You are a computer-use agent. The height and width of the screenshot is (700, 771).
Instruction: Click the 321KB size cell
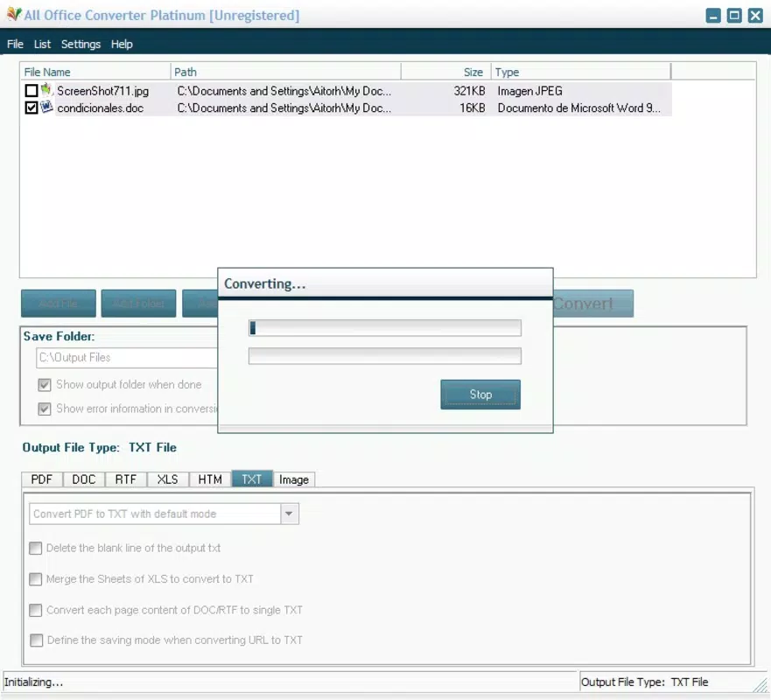pyautogui.click(x=469, y=91)
